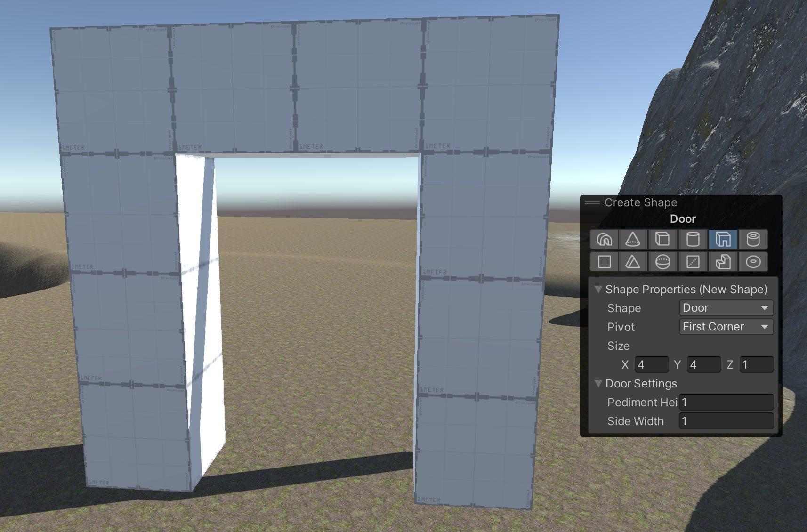
Task: Select the Stairs shape icon
Action: tap(723, 262)
